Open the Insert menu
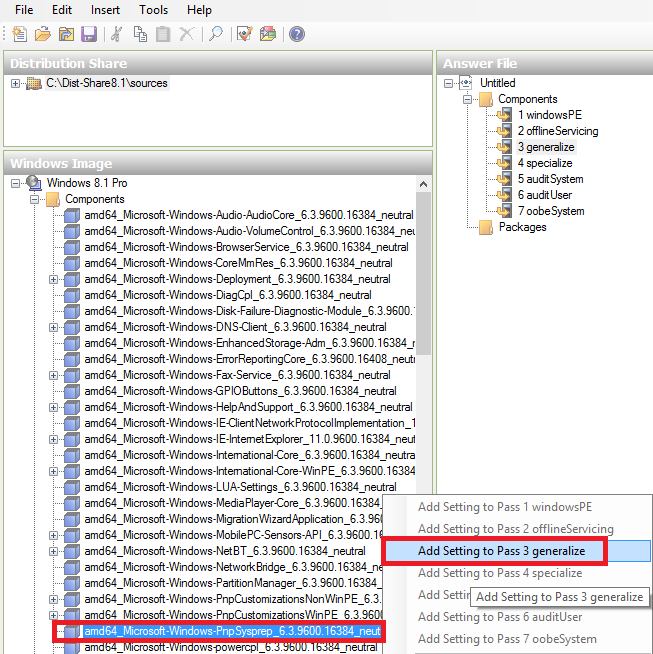 [x=105, y=10]
